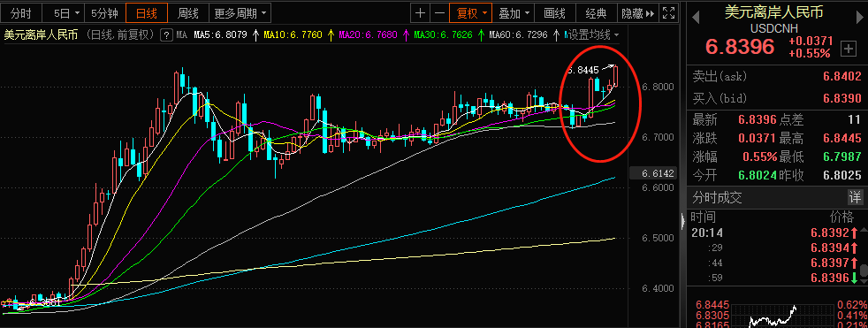The width and height of the screenshot is (868, 328).
Task: Switch chart to fullscreen mode
Action: tap(669, 12)
